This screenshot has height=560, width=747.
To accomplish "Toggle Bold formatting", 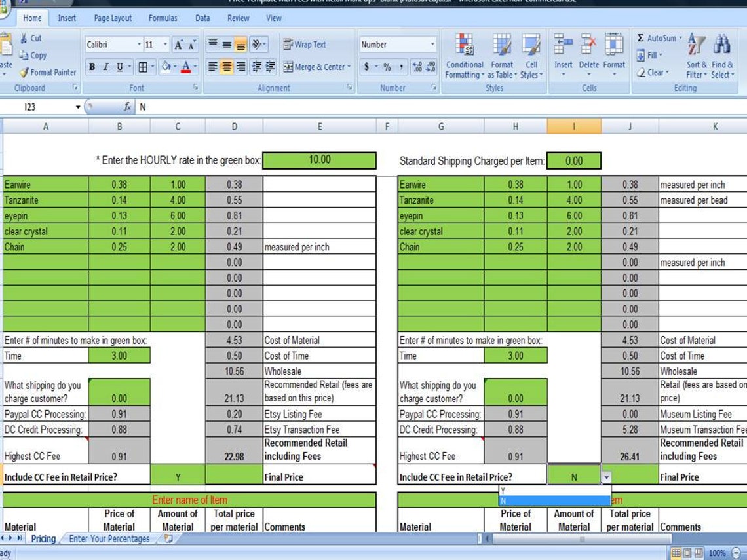I will [x=92, y=67].
